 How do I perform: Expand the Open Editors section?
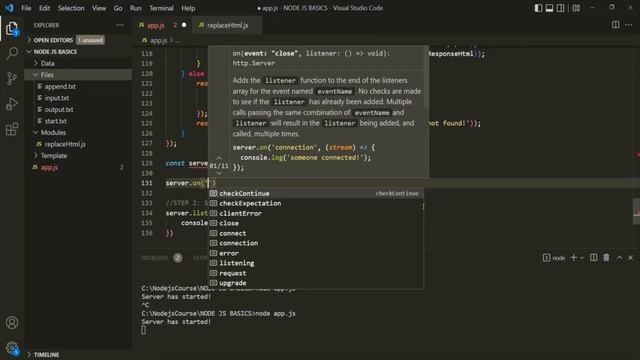click(78, 40)
